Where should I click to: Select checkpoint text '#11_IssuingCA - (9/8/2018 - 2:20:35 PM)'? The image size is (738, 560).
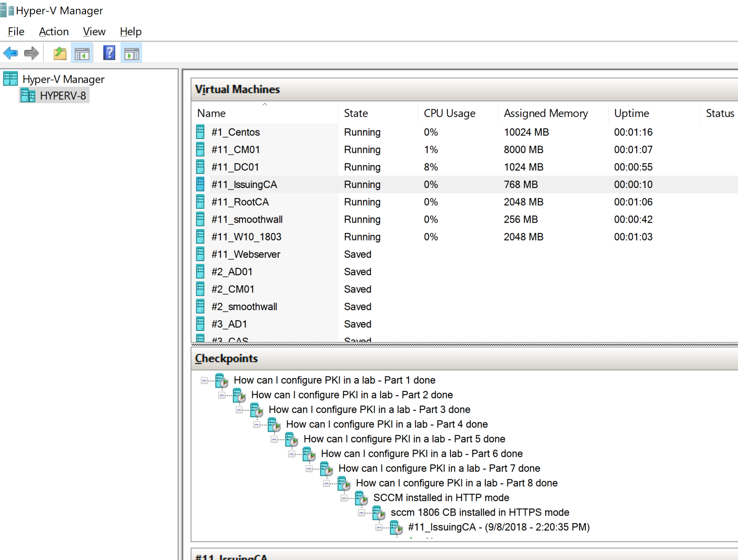(499, 527)
